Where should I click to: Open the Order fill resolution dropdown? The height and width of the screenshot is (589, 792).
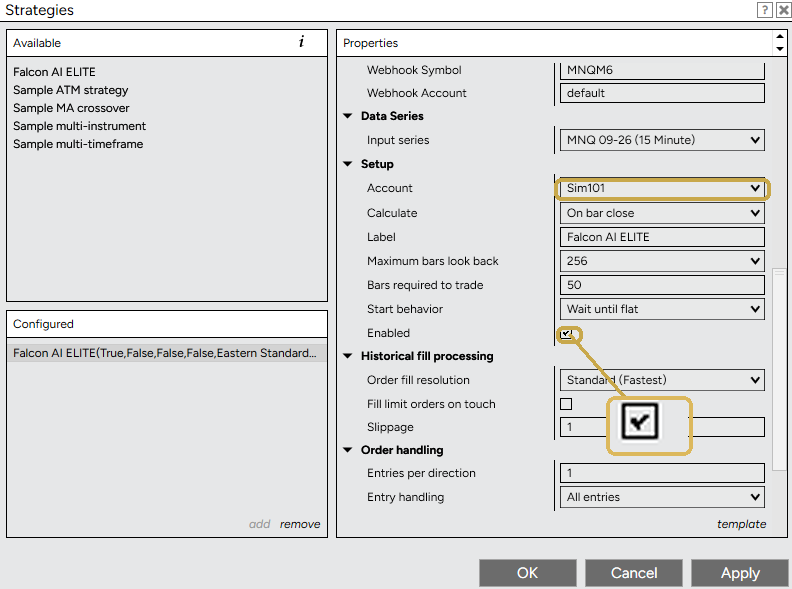(x=662, y=380)
